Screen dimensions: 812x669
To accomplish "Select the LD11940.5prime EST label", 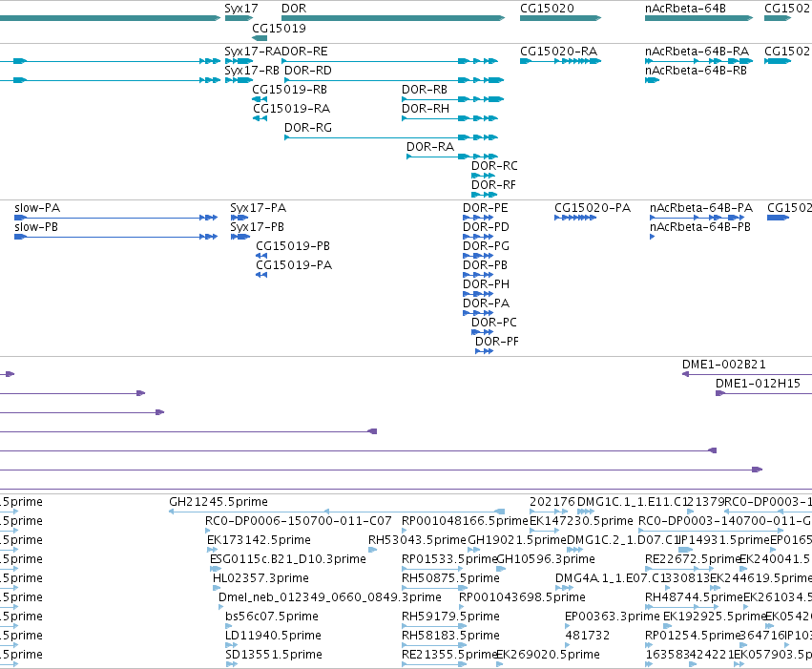I will tap(273, 636).
